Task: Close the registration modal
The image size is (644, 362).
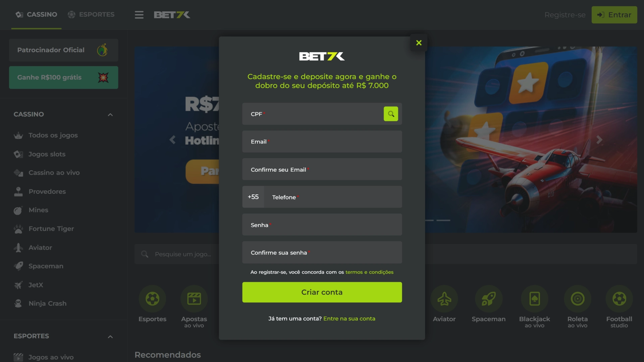Action: (x=418, y=43)
